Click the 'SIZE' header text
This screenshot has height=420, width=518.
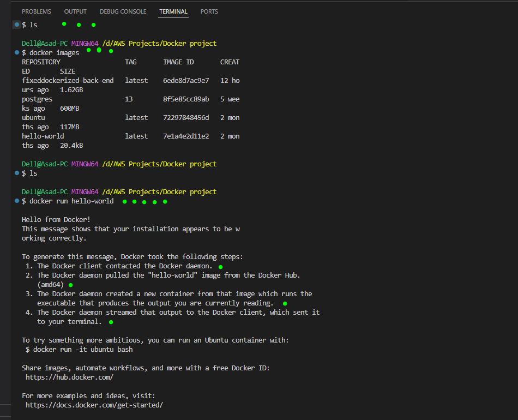coord(68,71)
